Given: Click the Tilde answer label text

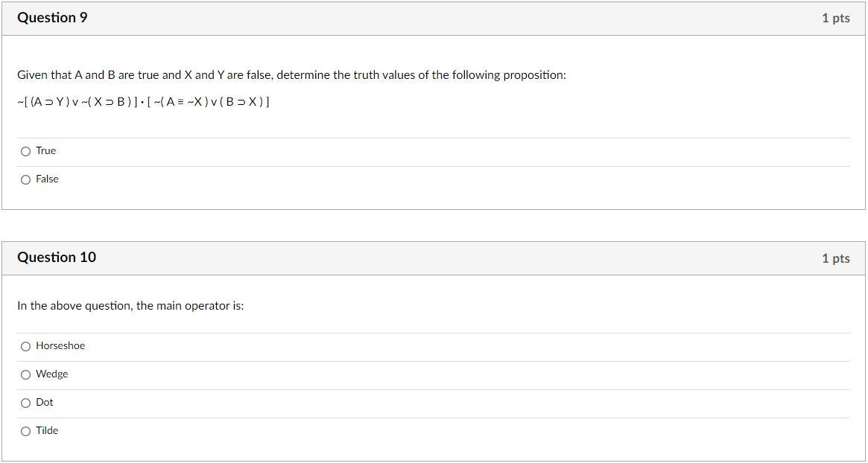Looking at the screenshot, I should click(47, 431).
